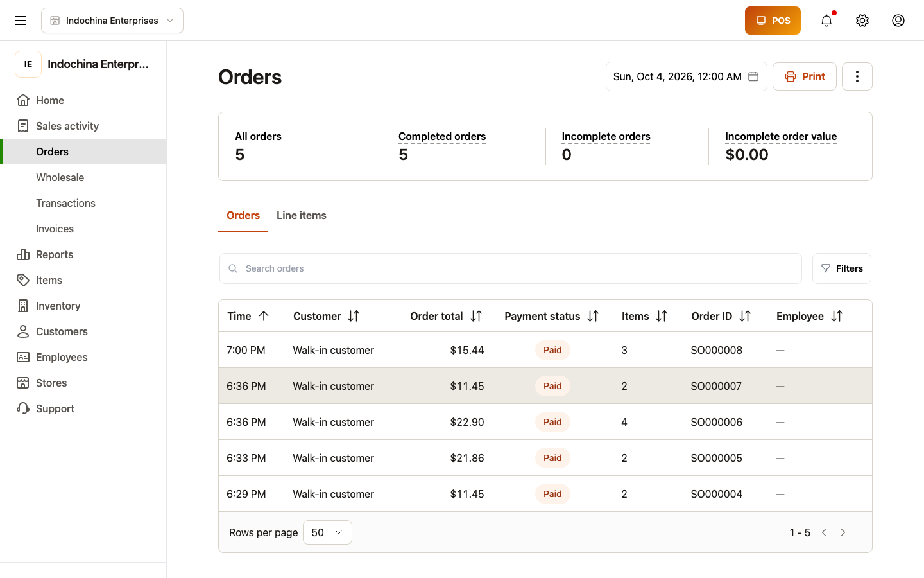Sort table by Items count
Viewport: 924px width, 578px height.
point(662,316)
